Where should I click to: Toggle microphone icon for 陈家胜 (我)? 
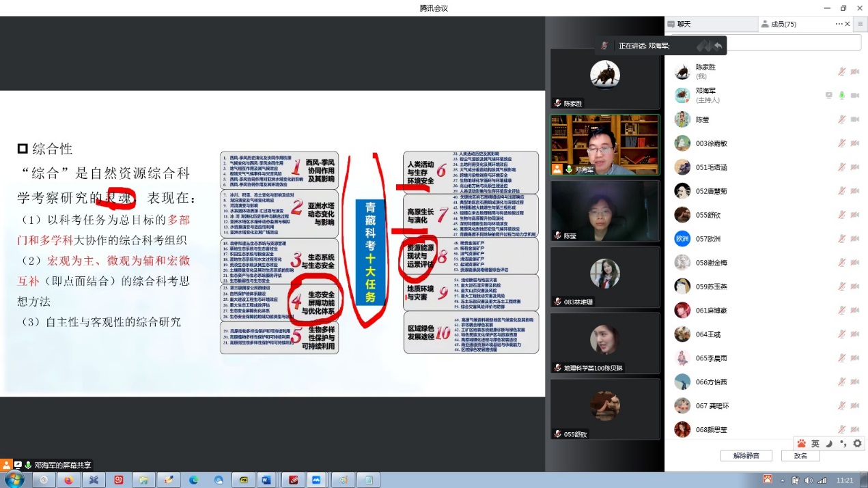842,72
